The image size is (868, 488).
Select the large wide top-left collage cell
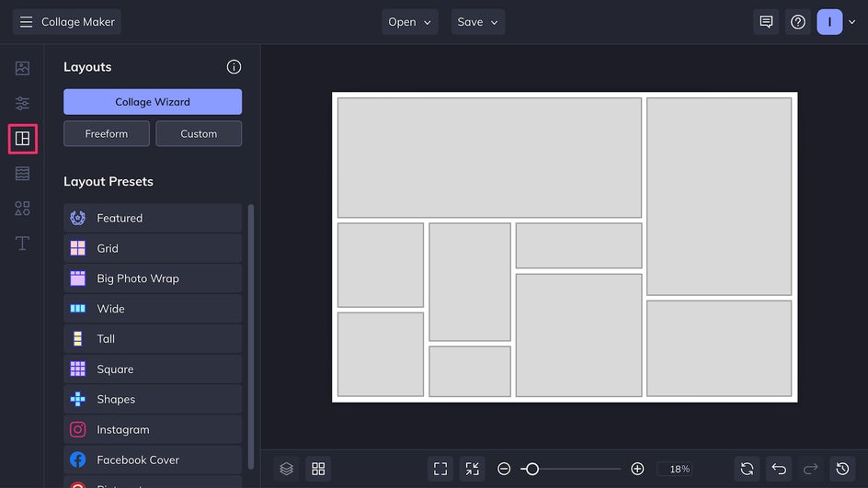point(489,158)
